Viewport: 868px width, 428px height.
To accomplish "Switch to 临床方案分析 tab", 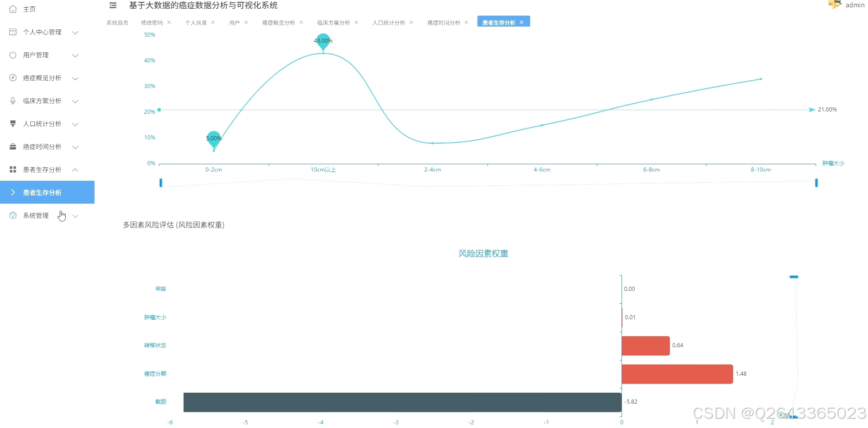I will click(x=334, y=22).
